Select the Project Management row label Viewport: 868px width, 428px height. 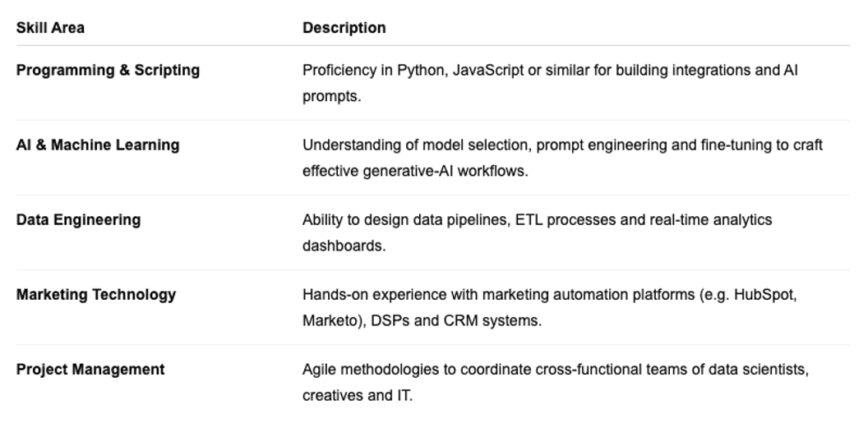90,370
